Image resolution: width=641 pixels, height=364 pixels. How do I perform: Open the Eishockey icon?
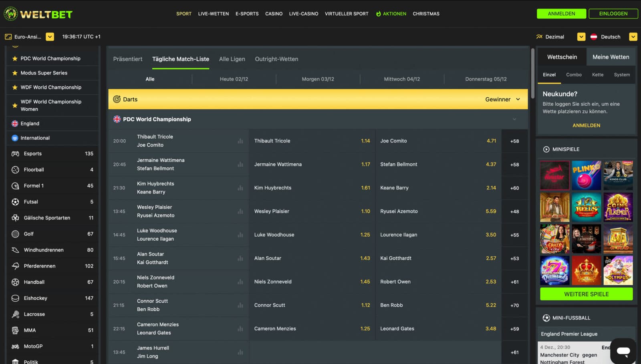click(x=15, y=298)
